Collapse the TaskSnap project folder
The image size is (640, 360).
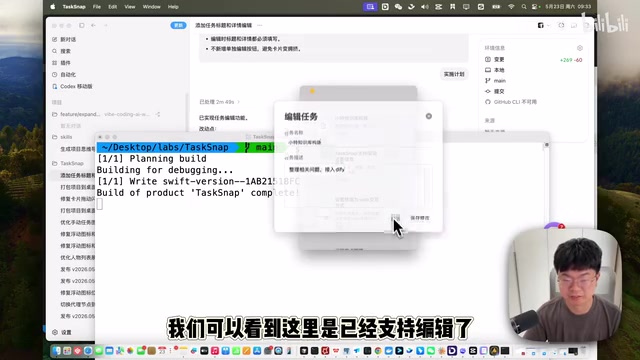pyautogui.click(x=68, y=163)
